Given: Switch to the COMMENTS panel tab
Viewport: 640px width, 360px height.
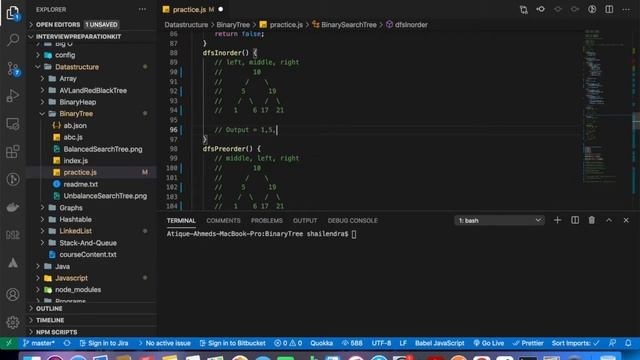Looking at the screenshot, I should pyautogui.click(x=223, y=220).
